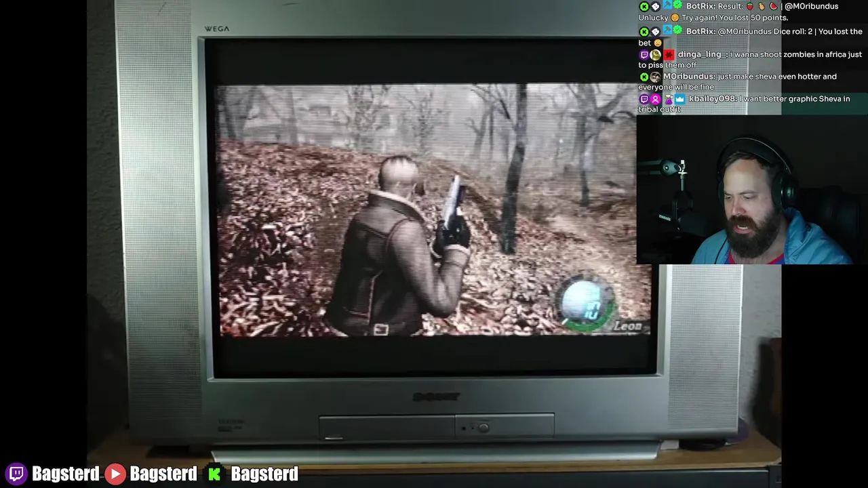868x488 pixels.
Task: Click the BotRix username in the Result message
Action: (701, 6)
